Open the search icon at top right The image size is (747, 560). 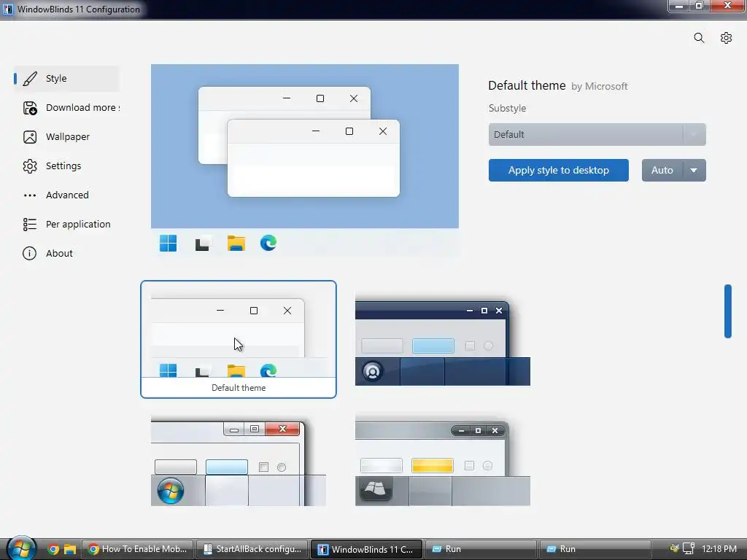(699, 38)
